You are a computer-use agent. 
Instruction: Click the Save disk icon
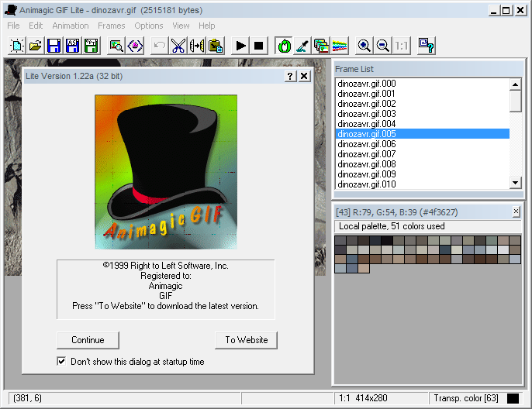(54, 46)
